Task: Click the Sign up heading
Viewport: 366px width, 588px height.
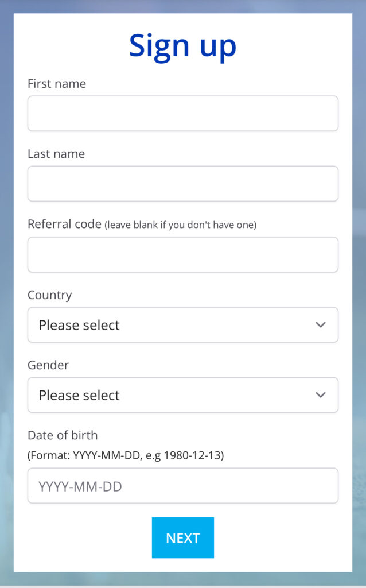Action: click(x=183, y=46)
